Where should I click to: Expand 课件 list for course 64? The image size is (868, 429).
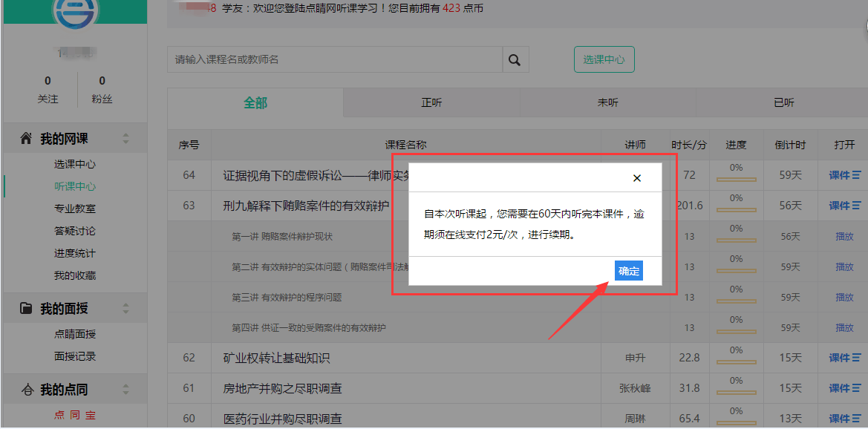tap(844, 175)
